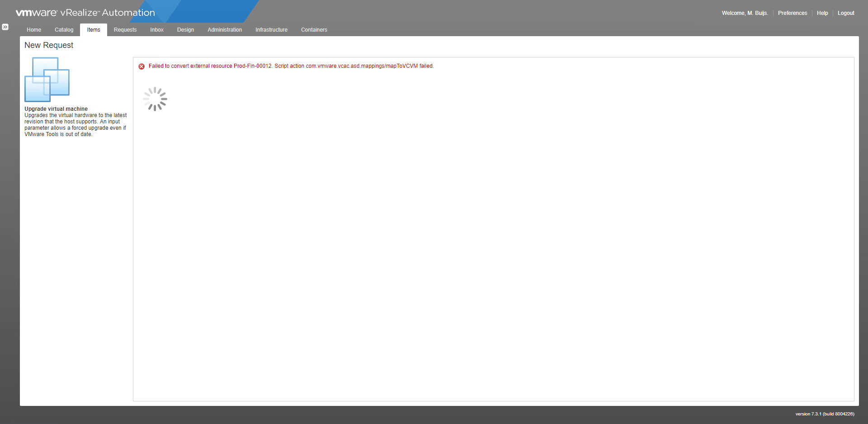Image resolution: width=868 pixels, height=424 pixels.
Task: Open the Requests tab
Action: 125,29
